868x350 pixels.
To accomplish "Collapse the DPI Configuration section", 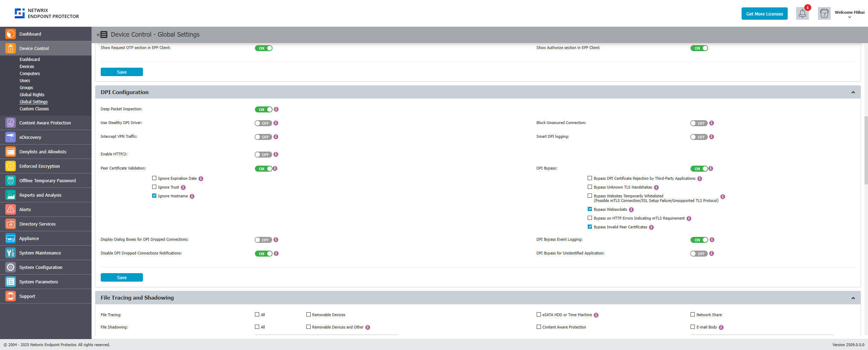I will tap(853, 92).
